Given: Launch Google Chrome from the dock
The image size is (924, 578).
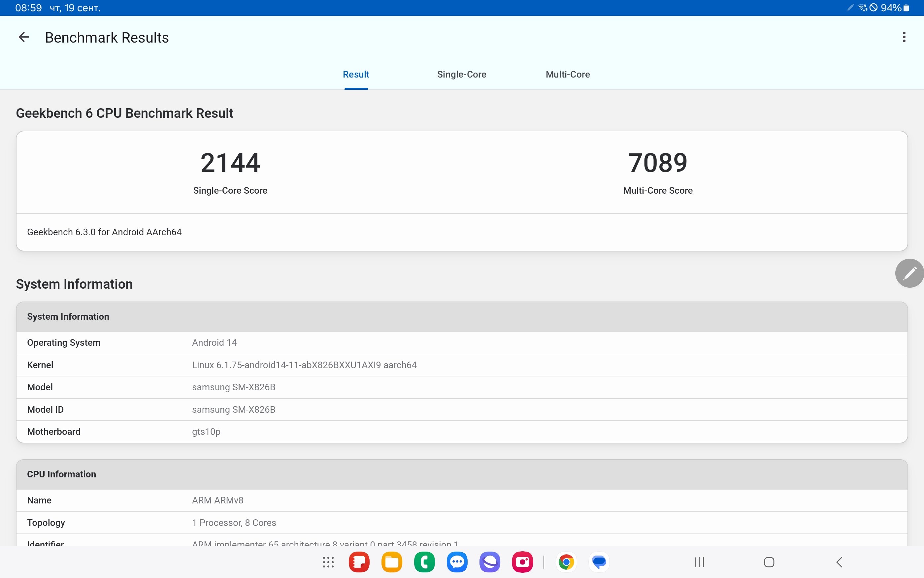Looking at the screenshot, I should coord(566,562).
